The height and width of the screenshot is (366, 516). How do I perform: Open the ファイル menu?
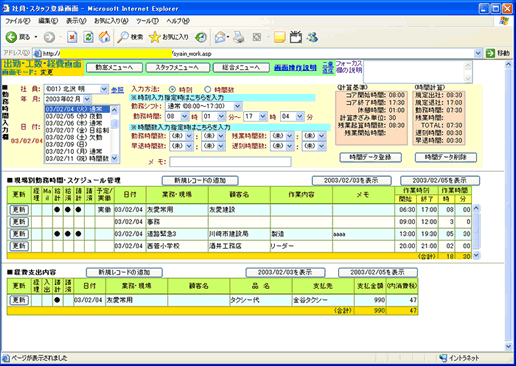point(17,21)
